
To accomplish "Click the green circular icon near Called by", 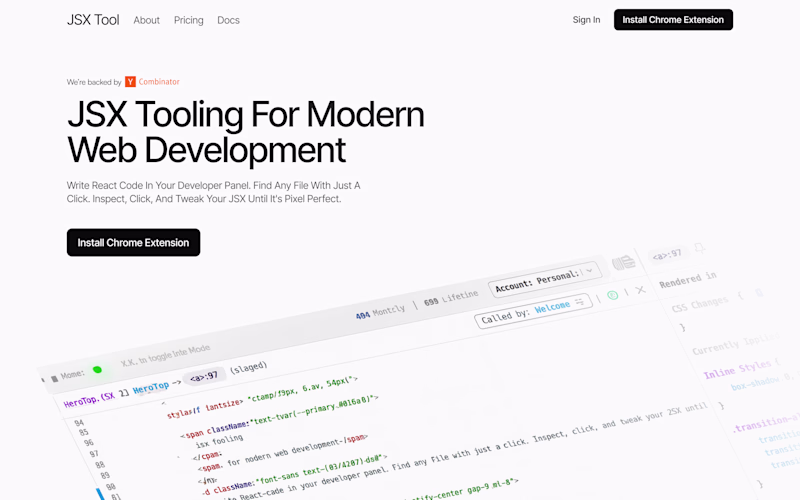I will click(x=612, y=295).
